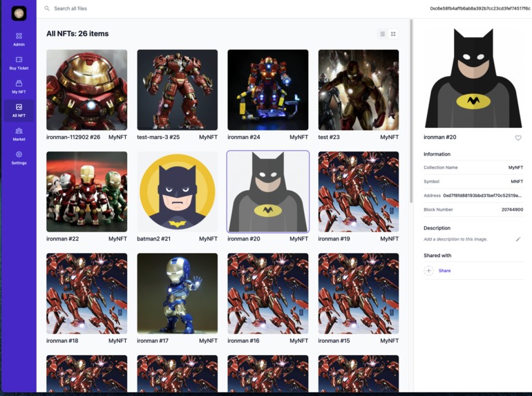The width and height of the screenshot is (532, 396).
Task: Open ironman #19 thumbnail
Action: pos(359,191)
